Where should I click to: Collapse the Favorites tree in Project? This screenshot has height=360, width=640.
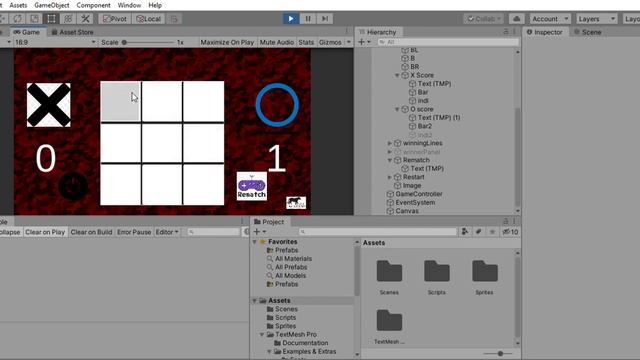click(x=255, y=242)
